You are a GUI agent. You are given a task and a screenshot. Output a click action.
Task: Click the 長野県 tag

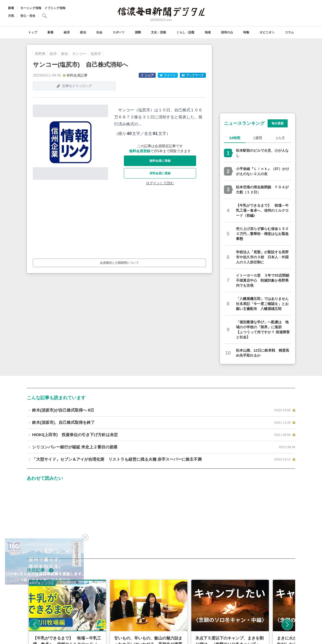(x=40, y=54)
